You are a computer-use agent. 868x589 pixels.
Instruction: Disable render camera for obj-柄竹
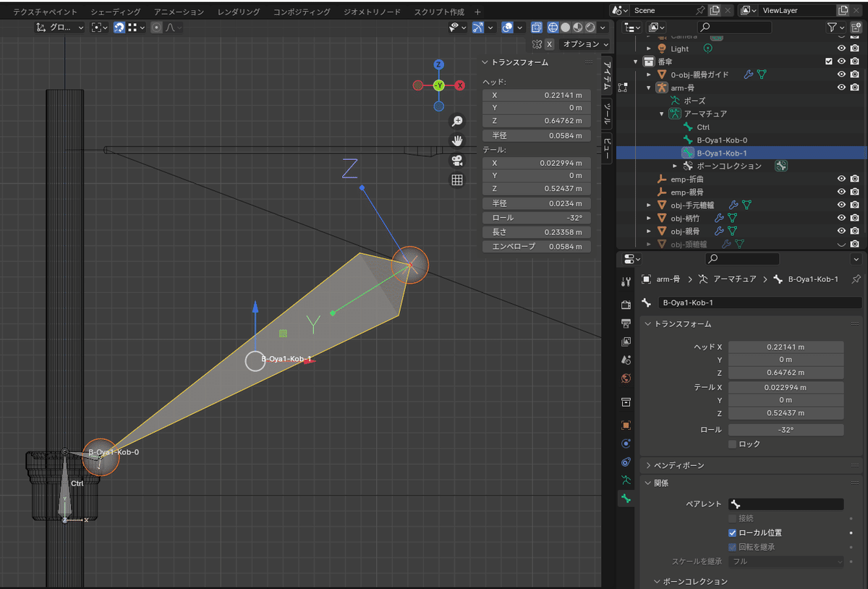[x=854, y=218]
